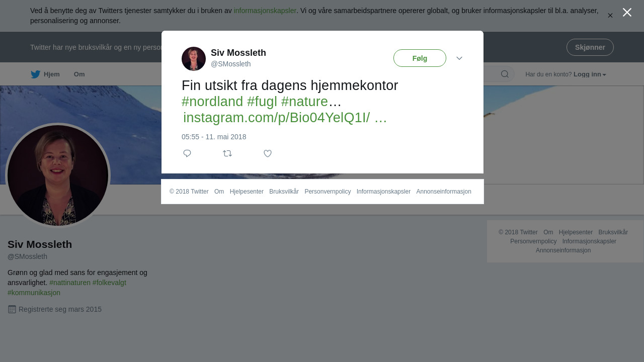Open Siv Mossleth avatar in tweet

click(194, 59)
